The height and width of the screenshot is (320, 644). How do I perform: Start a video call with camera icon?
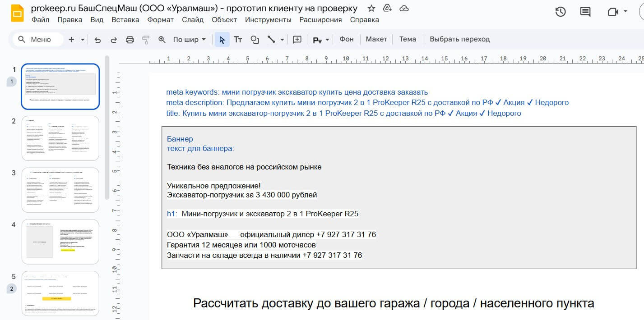(x=612, y=12)
